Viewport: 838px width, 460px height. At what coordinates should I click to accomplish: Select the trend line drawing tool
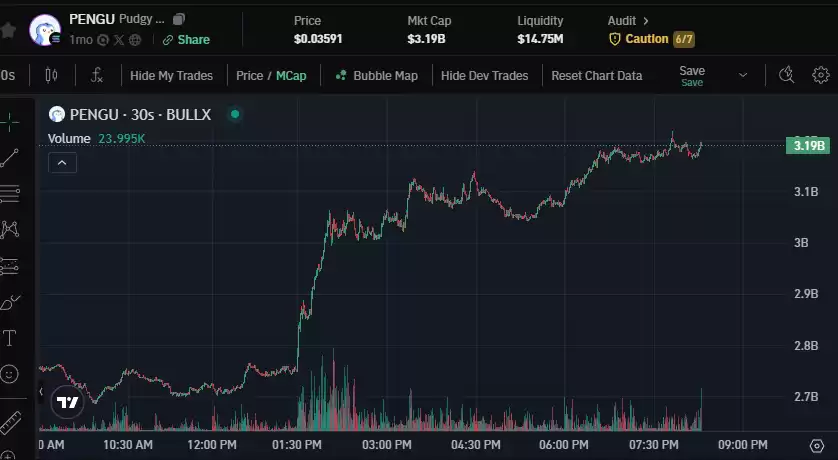click(10, 158)
